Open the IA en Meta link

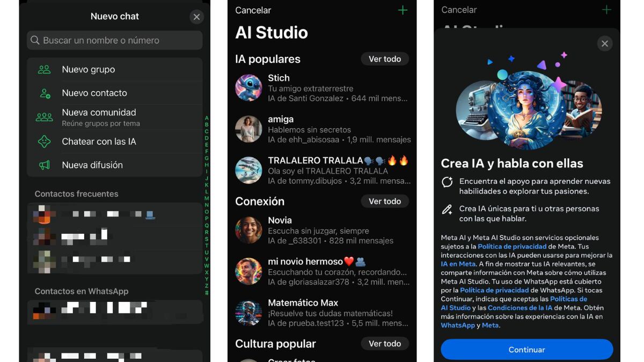(x=458, y=264)
